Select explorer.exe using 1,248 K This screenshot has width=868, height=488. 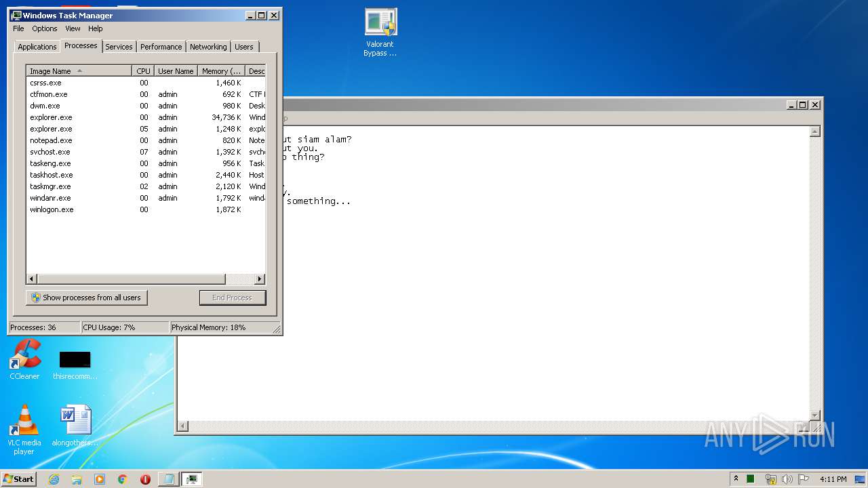coord(146,129)
